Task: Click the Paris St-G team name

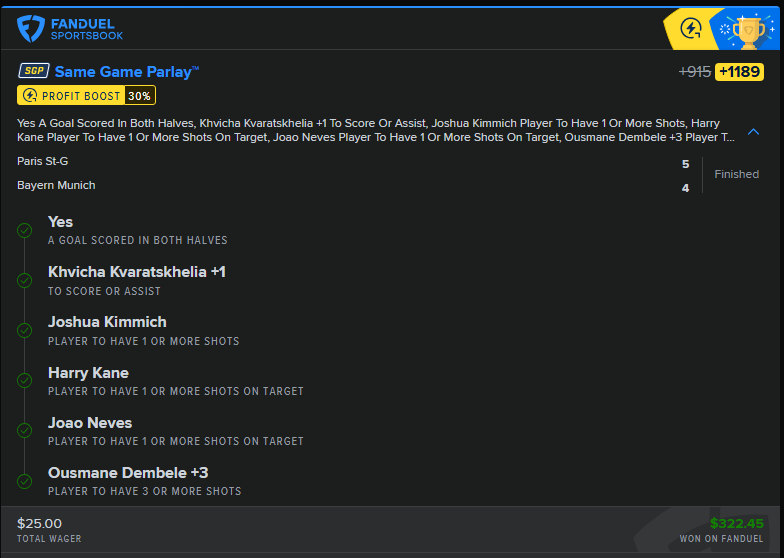Action: [42, 162]
